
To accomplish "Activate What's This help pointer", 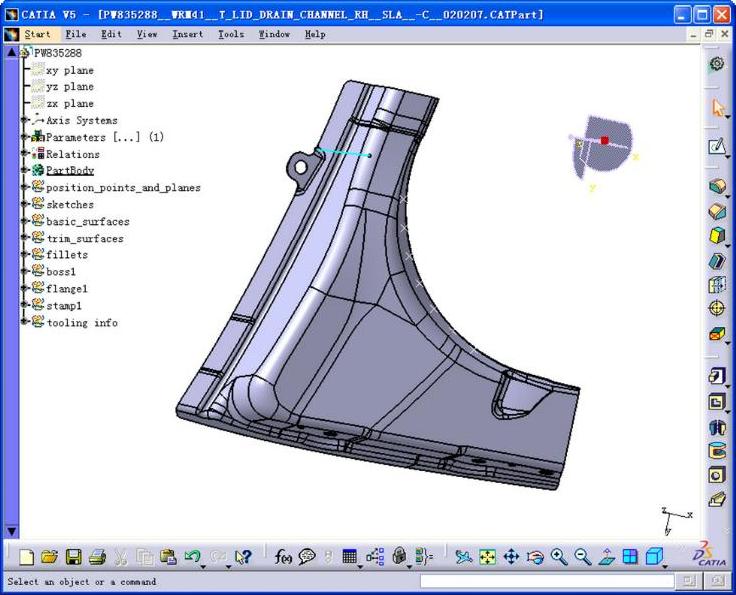I will tap(243, 557).
